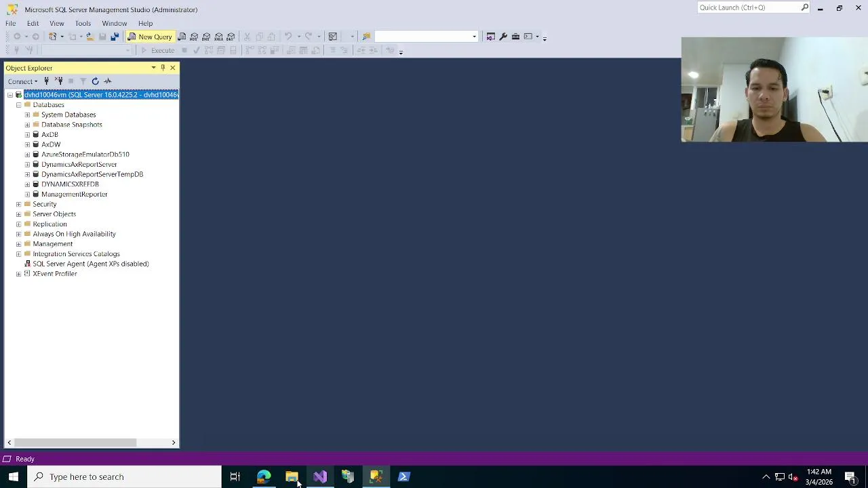Open PowerShell from the taskbar
868x488 pixels.
pyautogui.click(x=403, y=476)
